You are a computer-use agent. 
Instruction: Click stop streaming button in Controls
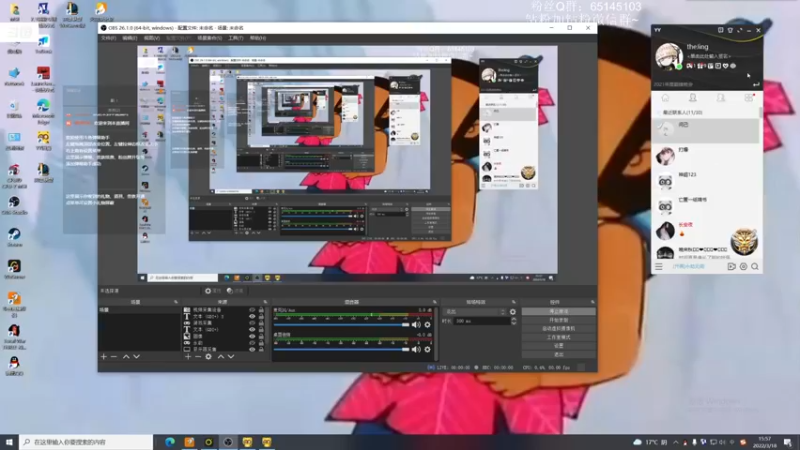tap(559, 311)
